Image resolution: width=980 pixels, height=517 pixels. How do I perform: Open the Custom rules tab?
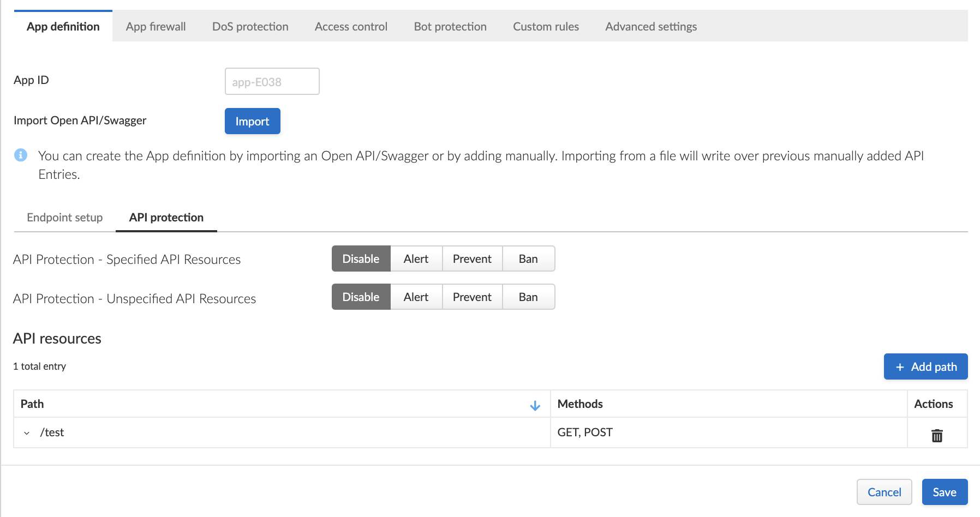[546, 26]
